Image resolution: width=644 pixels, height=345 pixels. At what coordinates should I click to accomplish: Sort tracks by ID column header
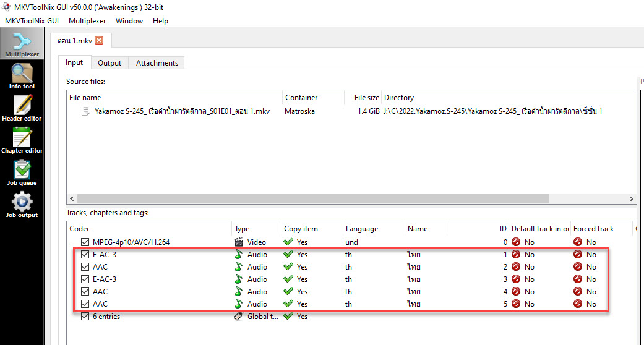[478, 229]
